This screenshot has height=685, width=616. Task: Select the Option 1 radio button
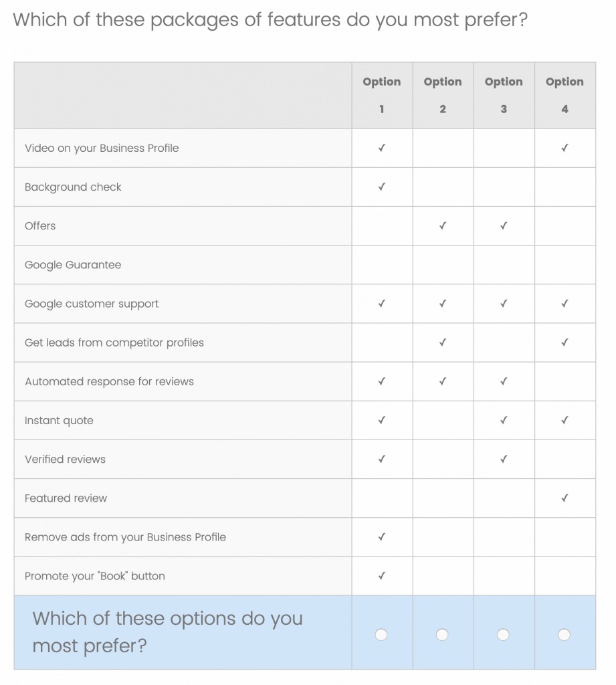tap(381, 634)
